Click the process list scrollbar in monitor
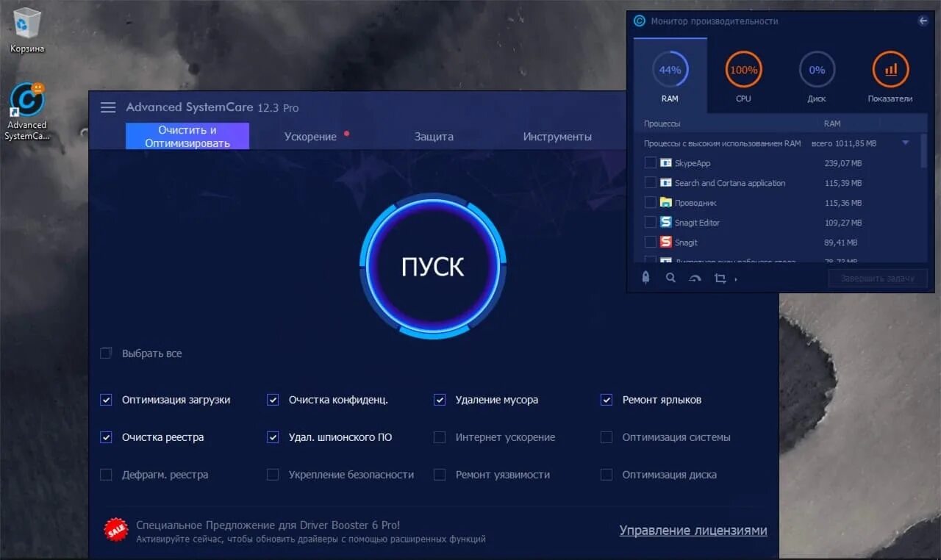Viewport: 941px width, 560px height. (x=923, y=151)
